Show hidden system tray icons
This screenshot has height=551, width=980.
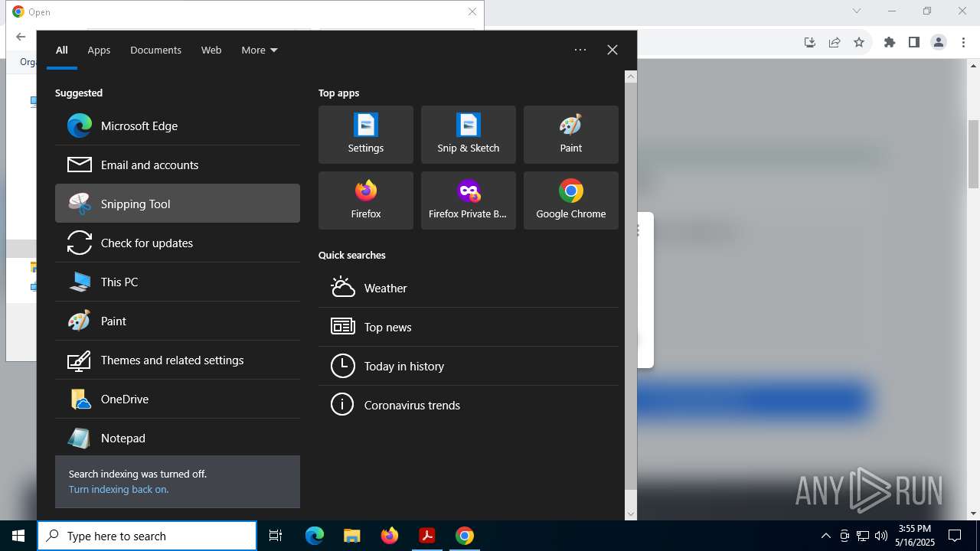(825, 536)
